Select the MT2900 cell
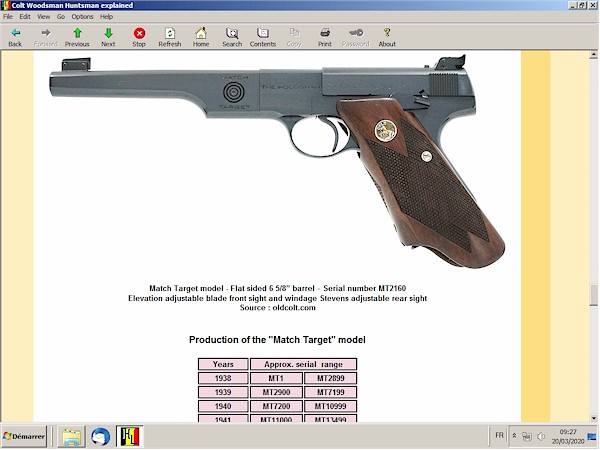The width and height of the screenshot is (600, 450). pos(276,392)
